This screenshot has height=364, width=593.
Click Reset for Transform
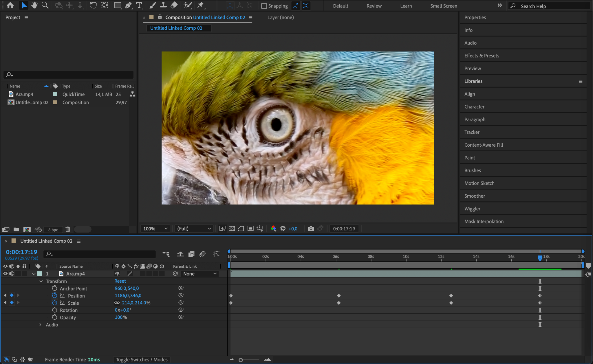120,281
